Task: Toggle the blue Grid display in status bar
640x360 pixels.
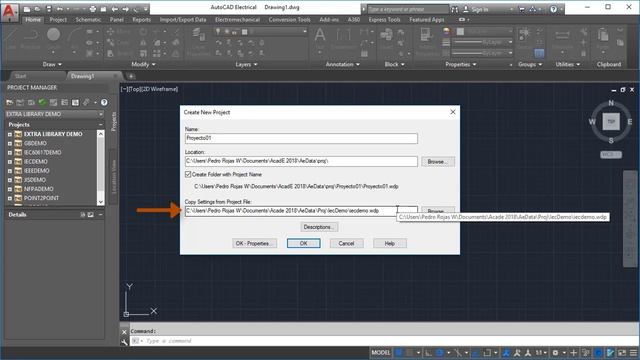Action: click(x=398, y=353)
